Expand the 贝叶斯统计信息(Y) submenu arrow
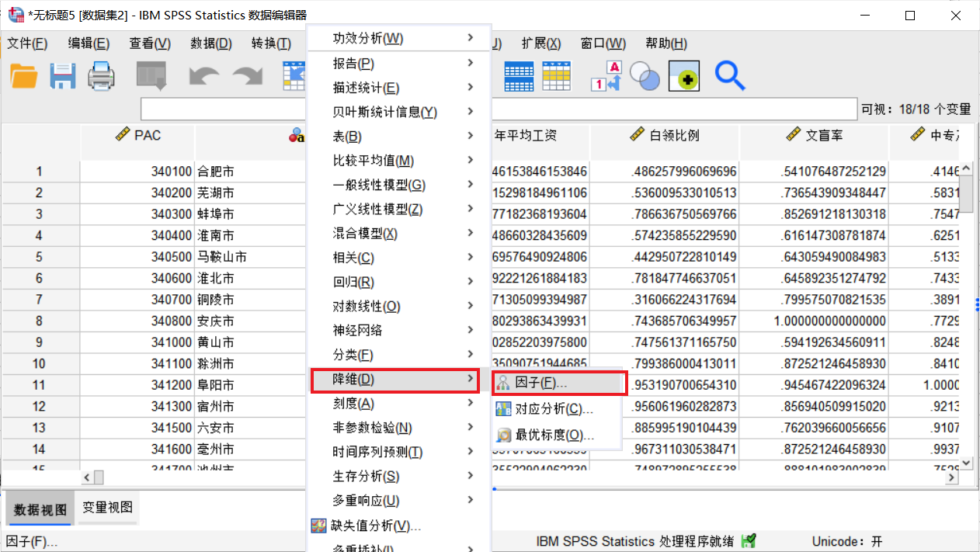980x552 pixels. click(x=471, y=111)
